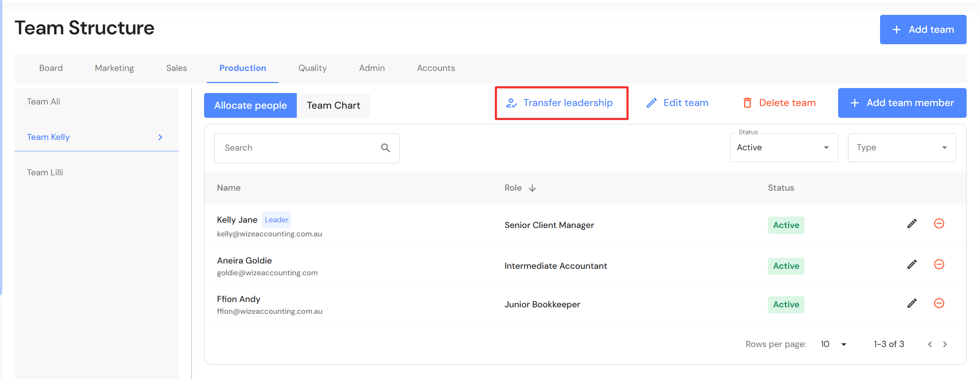This screenshot has height=379, width=980.
Task: Change the rows per page setting
Action: click(834, 344)
